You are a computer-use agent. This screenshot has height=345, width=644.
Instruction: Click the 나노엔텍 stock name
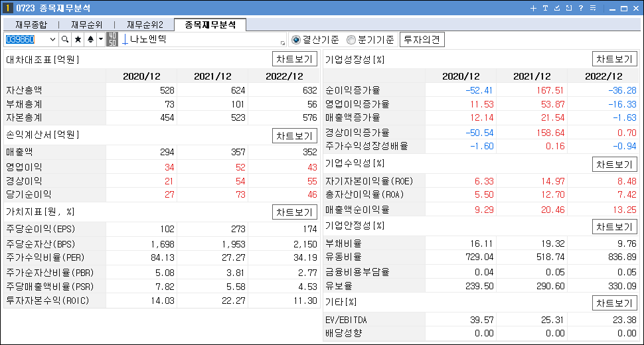coord(148,39)
